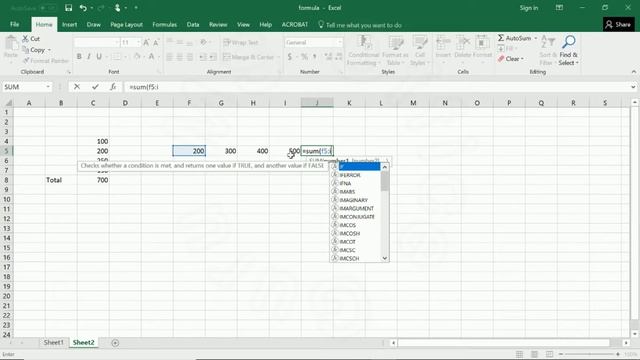Switch to the View tab
640x360 pixels.
(x=243, y=24)
